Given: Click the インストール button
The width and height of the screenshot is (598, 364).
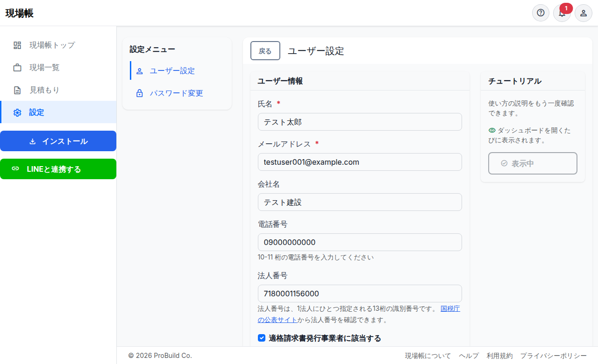Looking at the screenshot, I should 58,141.
